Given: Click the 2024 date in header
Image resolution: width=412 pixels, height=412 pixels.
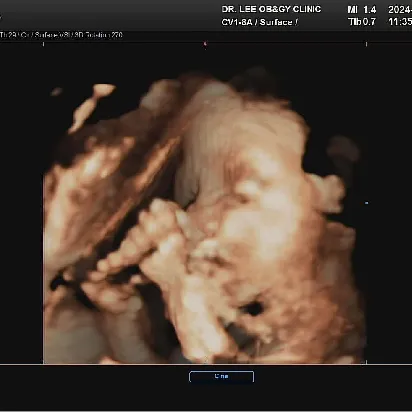Looking at the screenshot, I should click(400, 10).
